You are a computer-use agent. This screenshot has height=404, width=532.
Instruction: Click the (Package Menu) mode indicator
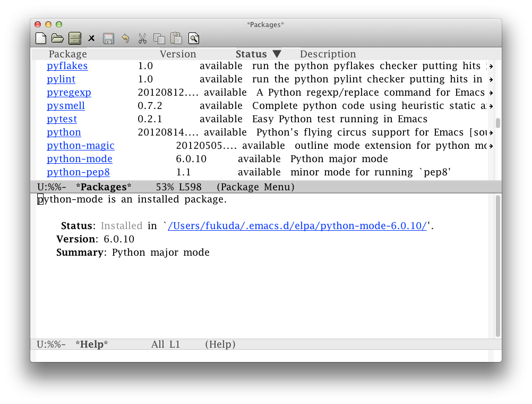click(x=255, y=187)
